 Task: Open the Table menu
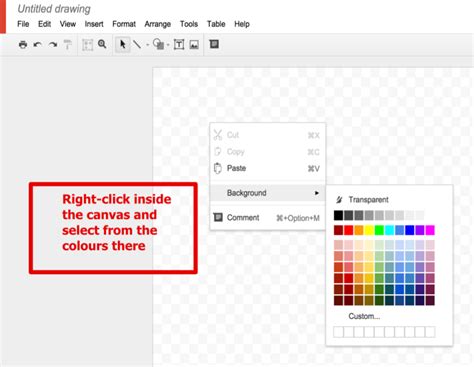(216, 24)
